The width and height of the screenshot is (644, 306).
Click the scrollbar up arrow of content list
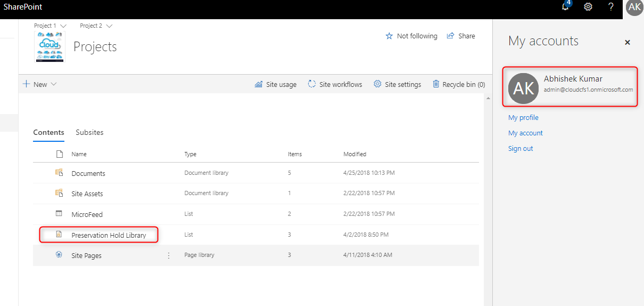(x=488, y=98)
